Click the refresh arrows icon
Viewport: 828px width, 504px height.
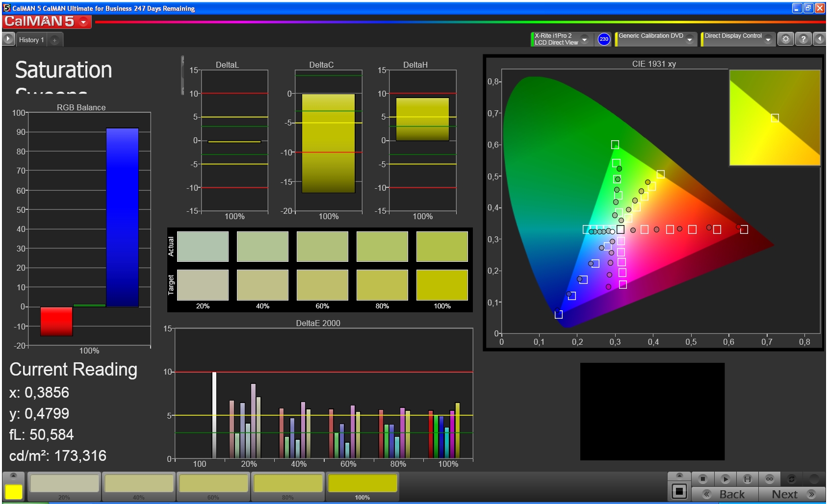(x=791, y=479)
